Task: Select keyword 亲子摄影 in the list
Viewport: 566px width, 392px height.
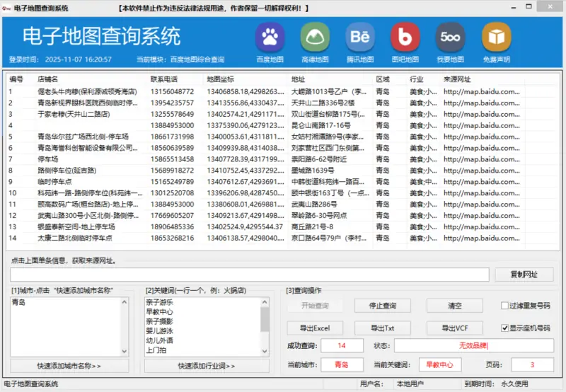Action: tap(160, 321)
